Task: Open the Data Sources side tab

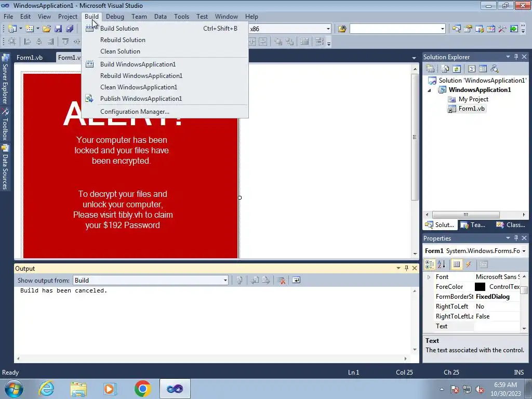Action: (x=5, y=167)
